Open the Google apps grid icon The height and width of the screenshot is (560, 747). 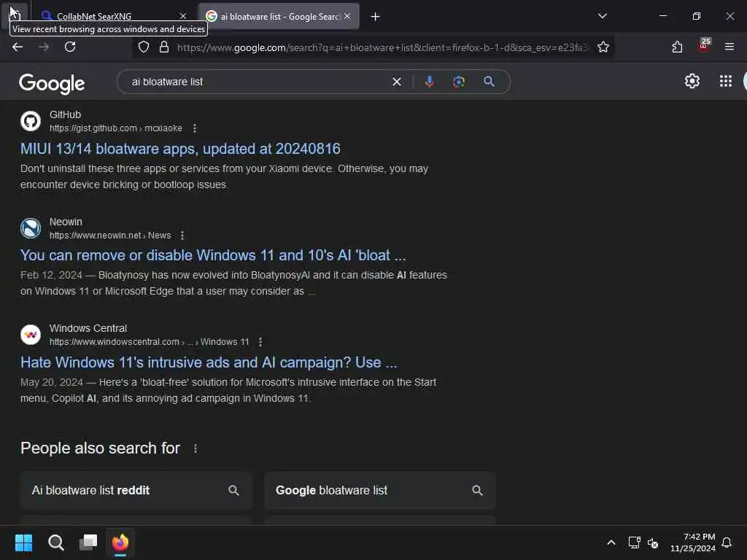[x=725, y=82]
